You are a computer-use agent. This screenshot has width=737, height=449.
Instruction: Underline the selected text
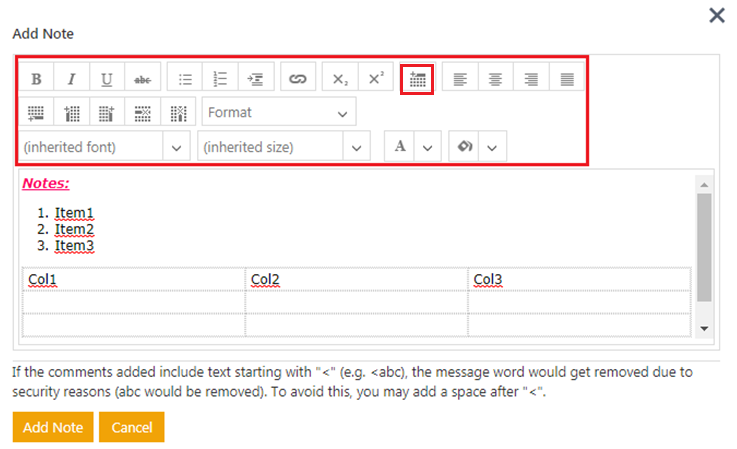click(x=107, y=78)
